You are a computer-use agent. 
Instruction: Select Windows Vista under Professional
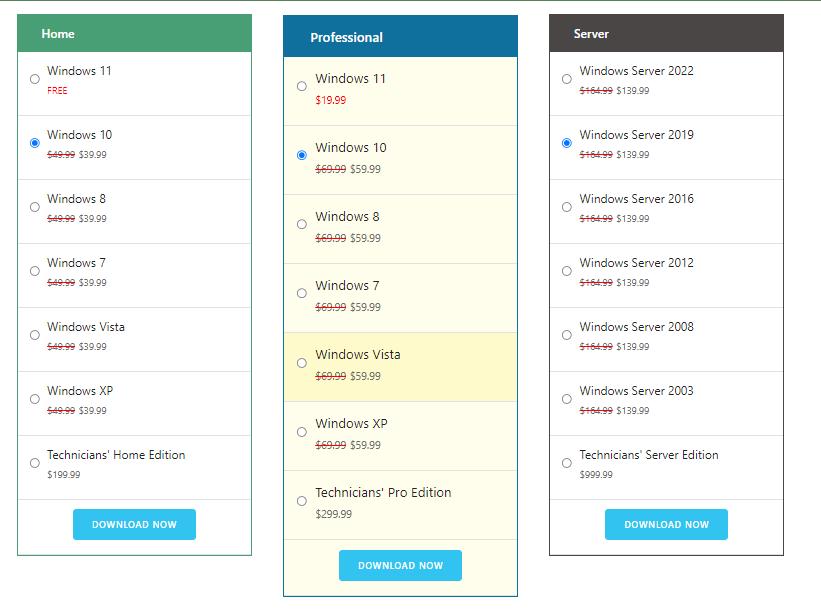coord(302,363)
